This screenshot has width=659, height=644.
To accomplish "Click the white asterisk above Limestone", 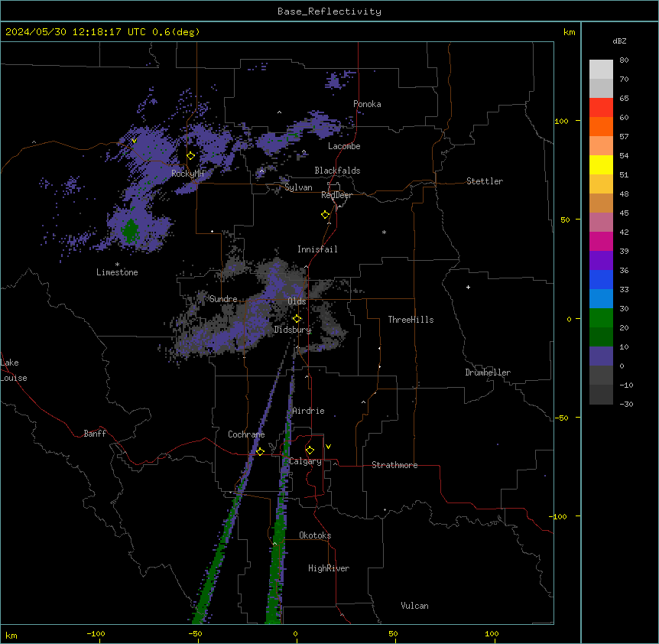I will point(117,265).
